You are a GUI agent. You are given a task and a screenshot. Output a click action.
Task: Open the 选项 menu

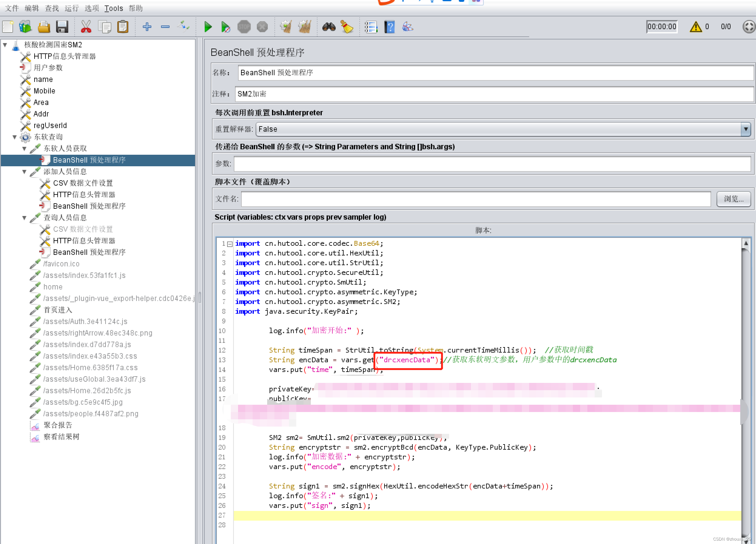click(92, 8)
